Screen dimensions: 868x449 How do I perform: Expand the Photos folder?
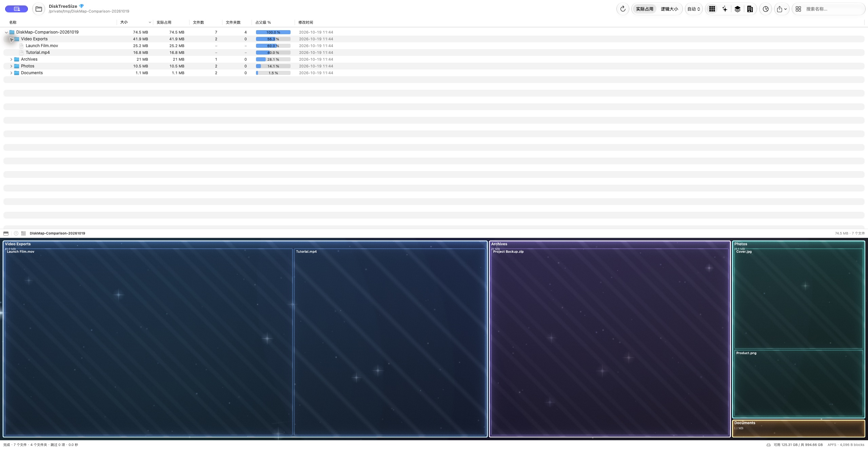pos(11,66)
